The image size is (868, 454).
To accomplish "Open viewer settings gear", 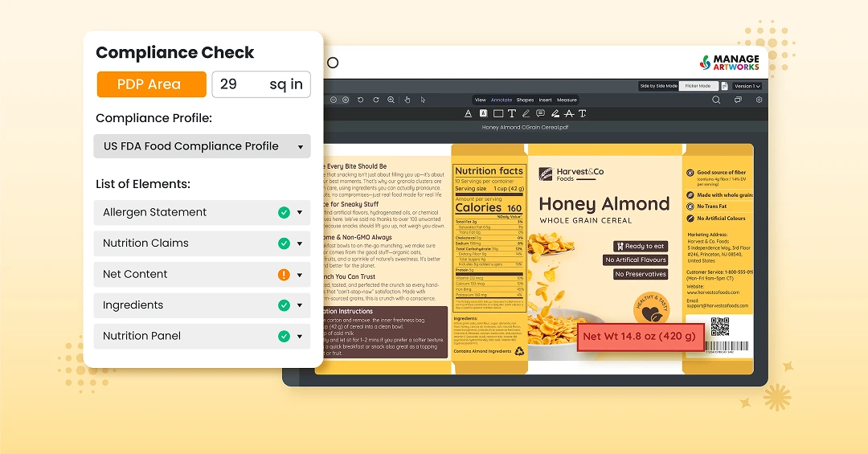I will pos(759,100).
